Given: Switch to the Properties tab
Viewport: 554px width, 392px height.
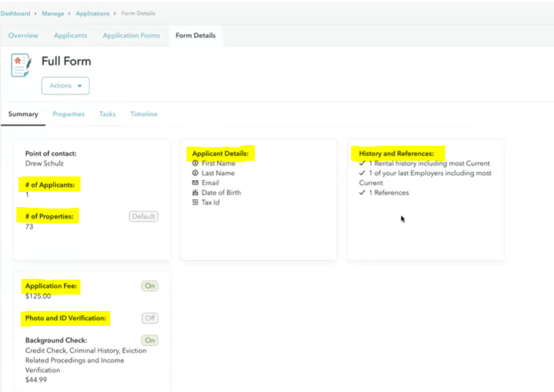Looking at the screenshot, I should pyautogui.click(x=68, y=114).
